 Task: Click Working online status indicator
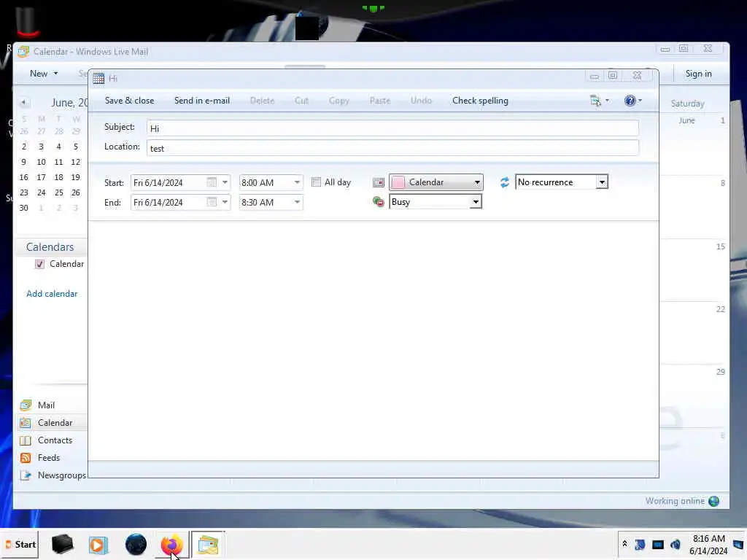682,501
